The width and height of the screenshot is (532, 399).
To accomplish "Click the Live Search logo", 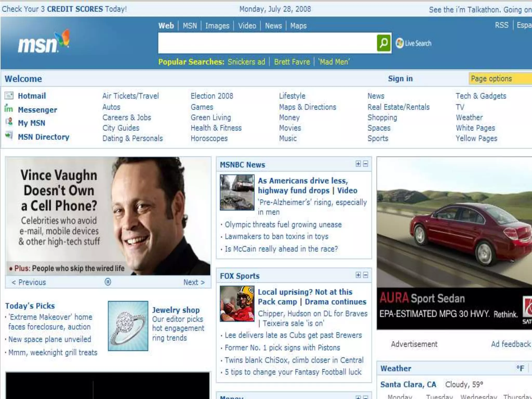I will coord(414,43).
